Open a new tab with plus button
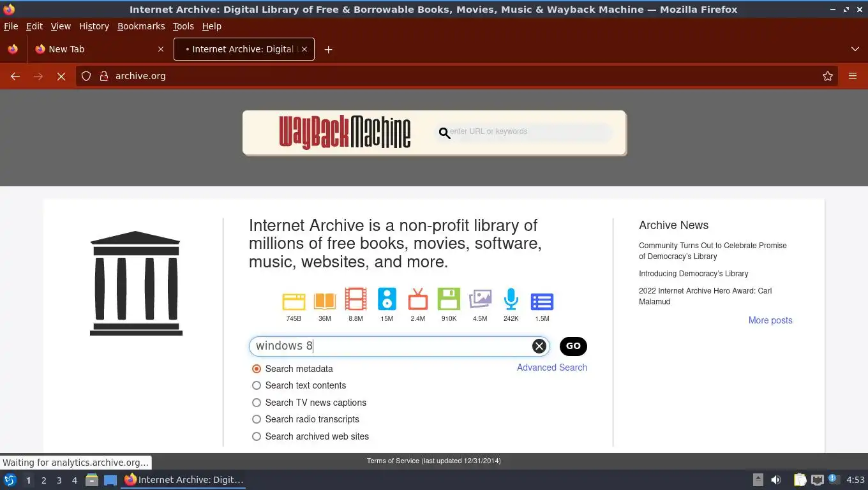This screenshot has width=868, height=490. click(328, 49)
